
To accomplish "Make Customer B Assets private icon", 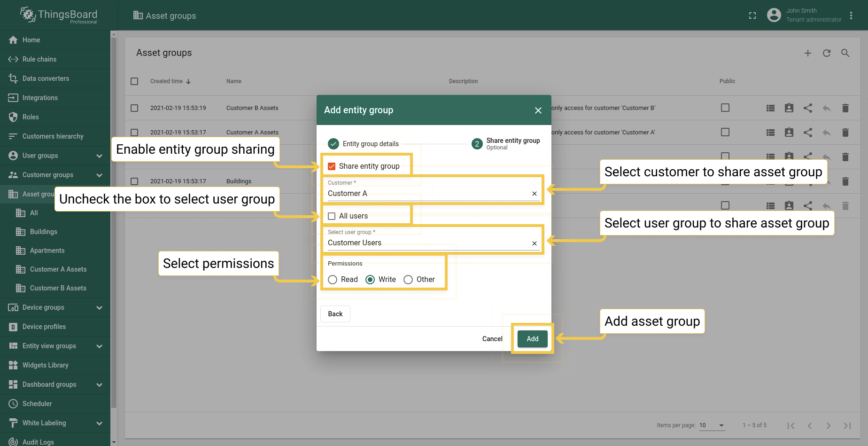I will (x=827, y=108).
